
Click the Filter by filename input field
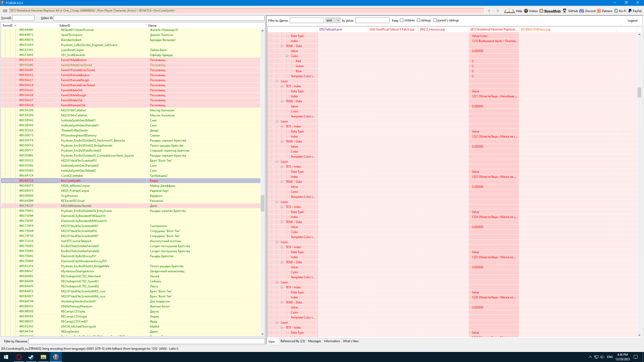[147, 341]
